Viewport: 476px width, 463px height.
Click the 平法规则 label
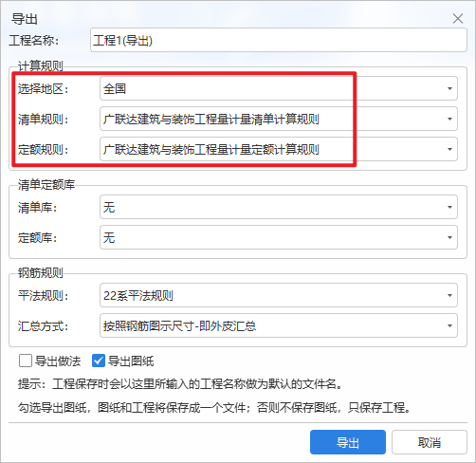pos(43,296)
